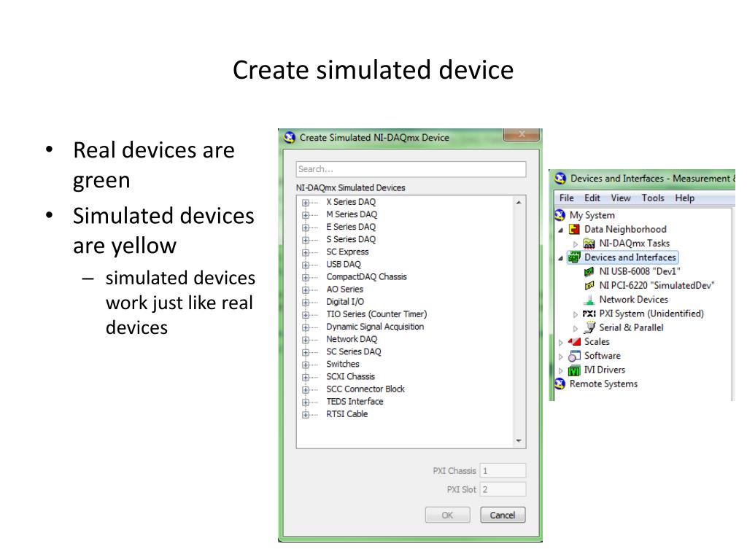Expand the Serial & Parallel arrow
The height and width of the screenshot is (560, 747).
(x=576, y=328)
